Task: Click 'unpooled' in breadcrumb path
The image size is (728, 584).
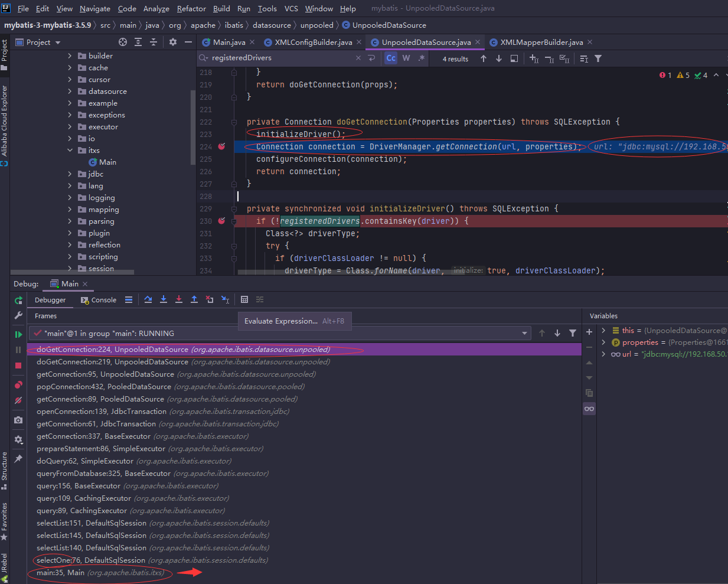Action: click(x=316, y=25)
